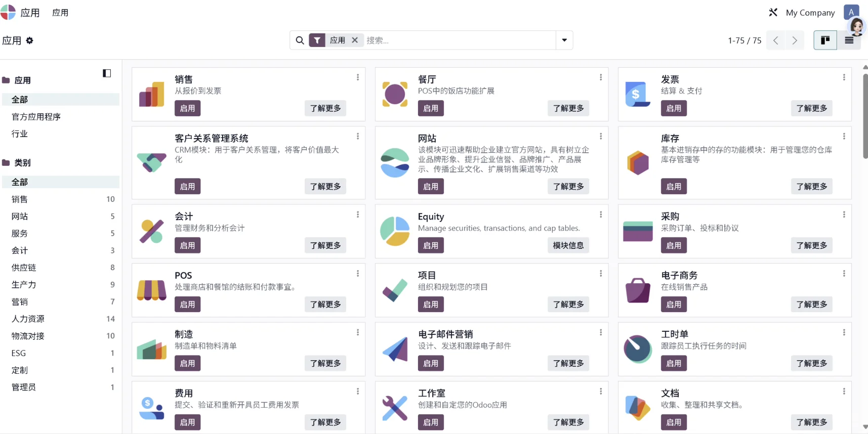Click the 客户关系管理系统 handshake icon
Viewport: 868px width, 434px height.
[152, 162]
